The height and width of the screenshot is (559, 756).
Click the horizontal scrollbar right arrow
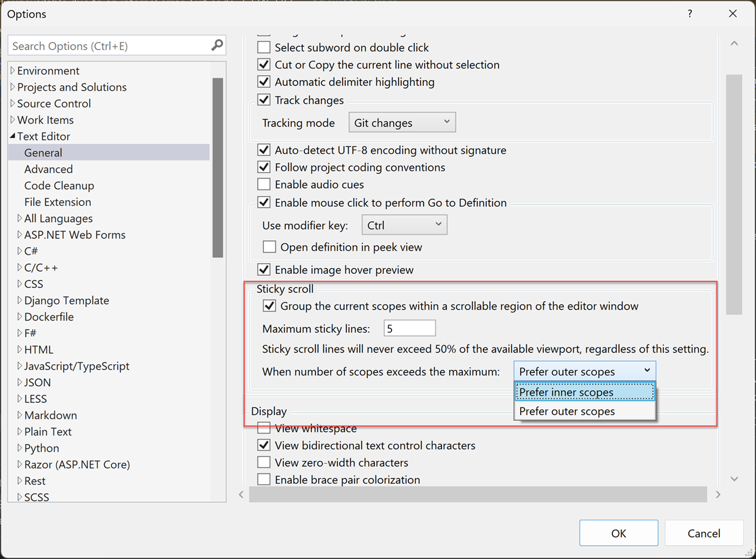pos(719,494)
